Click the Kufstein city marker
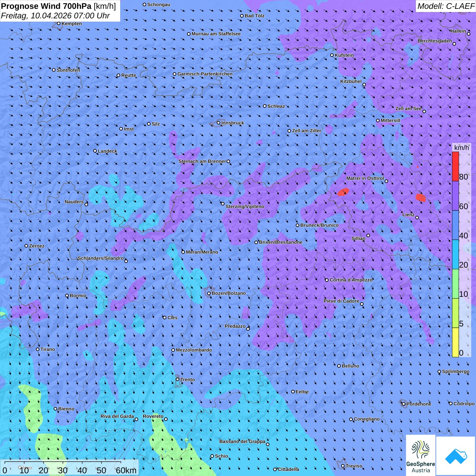The width and height of the screenshot is (476, 476). (332, 55)
